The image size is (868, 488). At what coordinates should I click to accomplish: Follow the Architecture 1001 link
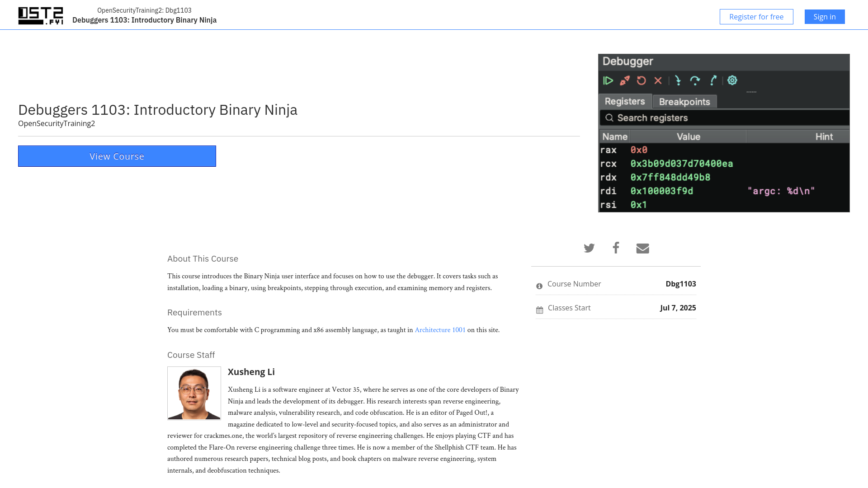tap(440, 330)
